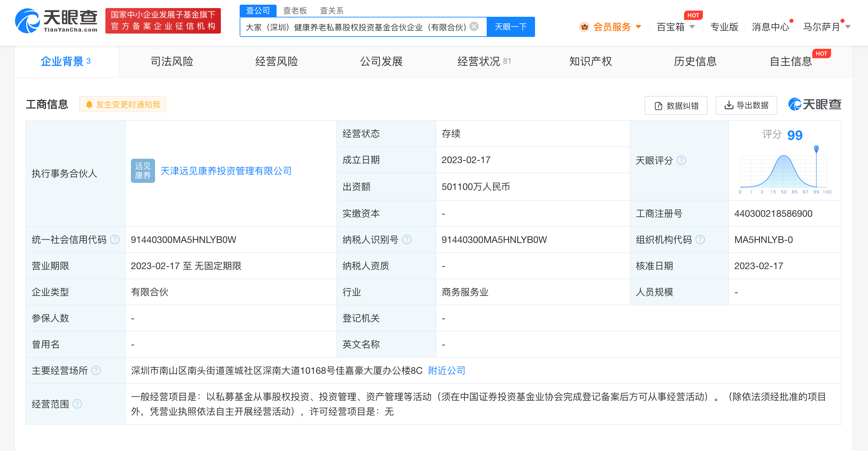The height and width of the screenshot is (451, 868).
Task: Switch to the 经营状况 tab
Action: [x=484, y=61]
